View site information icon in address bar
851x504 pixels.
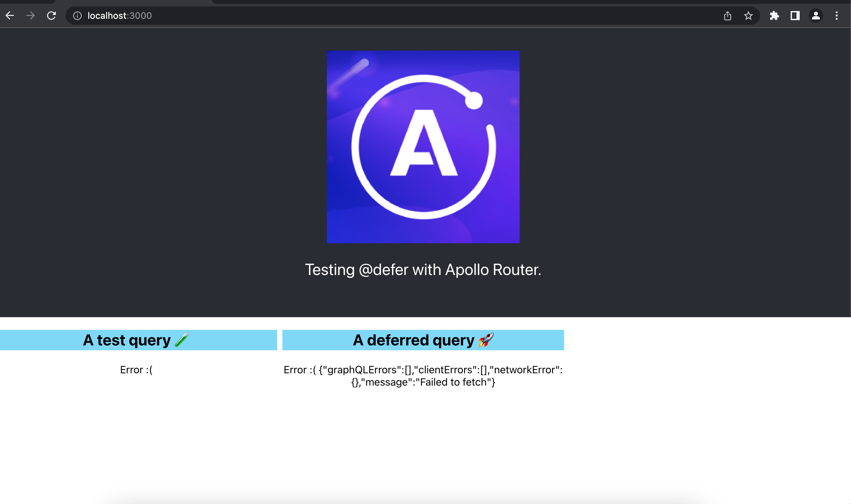pos(78,16)
